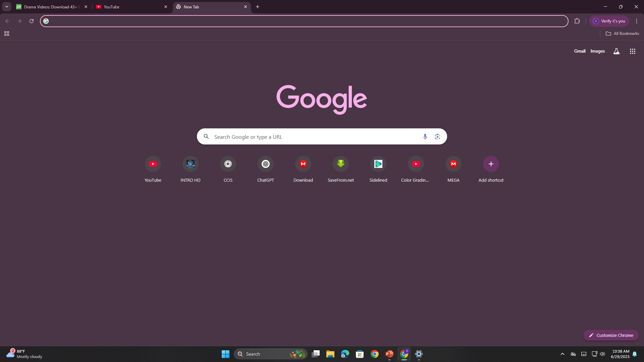The image size is (644, 362).
Task: Open File Explorer from taskbar
Action: tap(330, 354)
